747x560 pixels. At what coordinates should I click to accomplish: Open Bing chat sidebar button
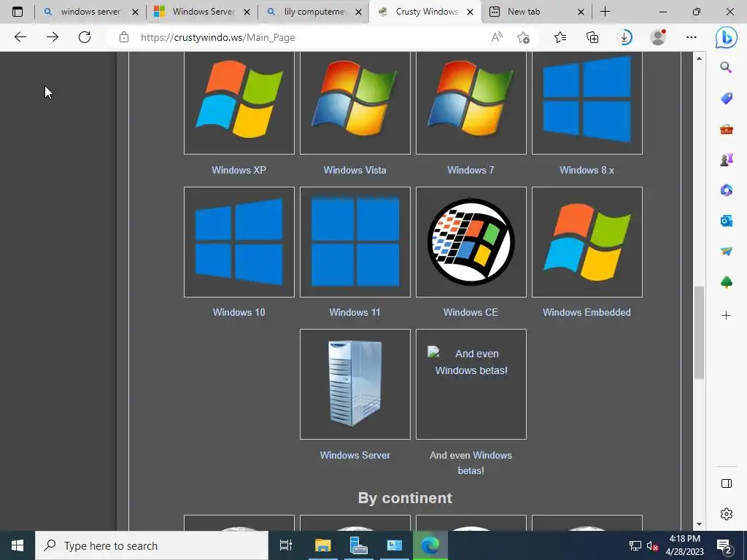[726, 37]
